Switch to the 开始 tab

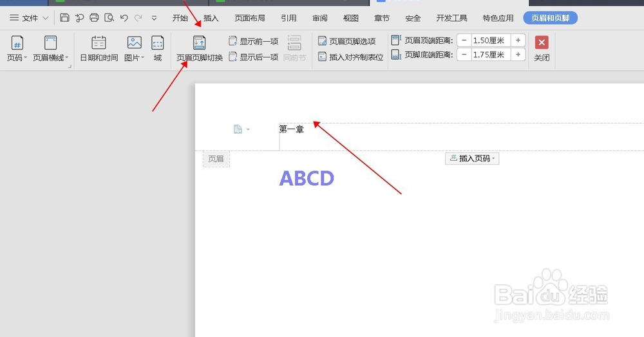tap(180, 18)
